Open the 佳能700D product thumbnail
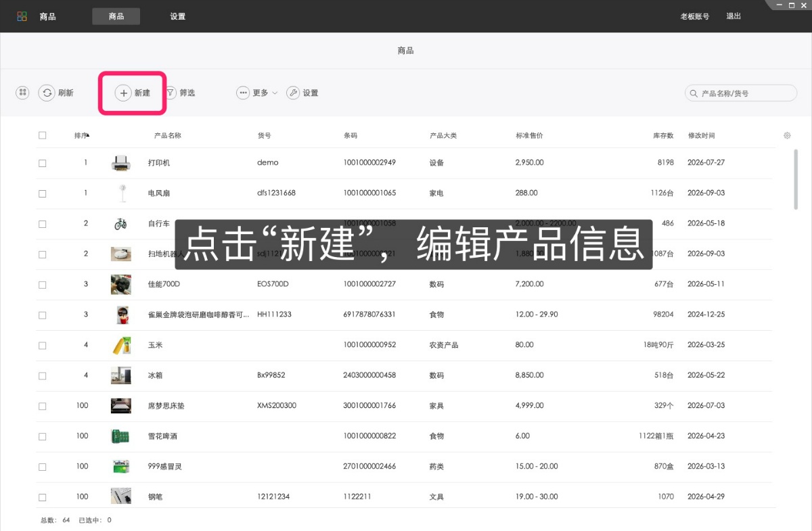 [121, 284]
